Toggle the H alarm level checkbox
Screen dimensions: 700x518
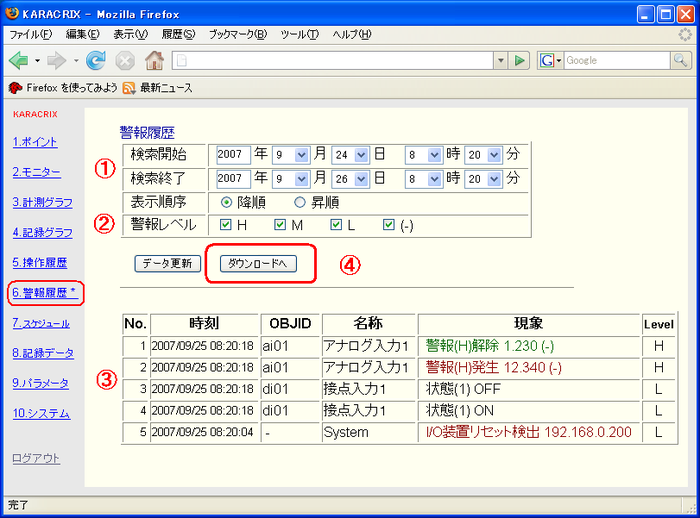point(226,224)
